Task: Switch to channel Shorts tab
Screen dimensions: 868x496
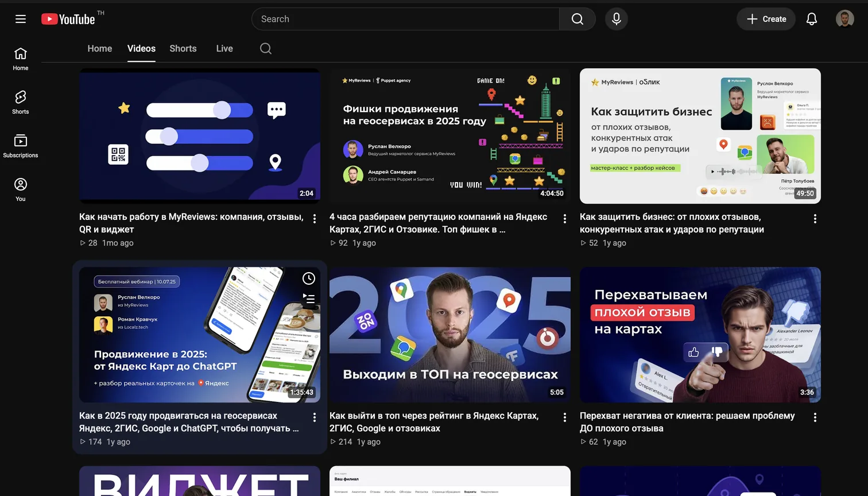Action: [x=183, y=49]
